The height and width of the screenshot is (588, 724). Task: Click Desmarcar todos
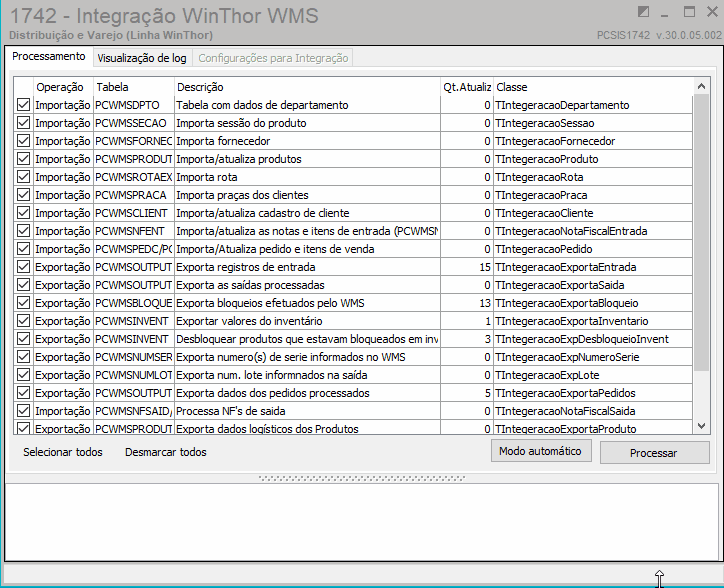click(166, 452)
